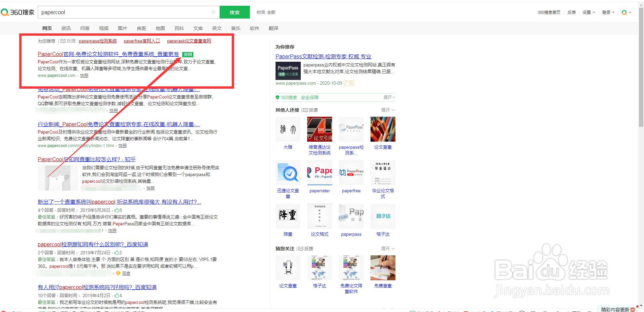This screenshot has height=312, width=644.
Task: Click the 毕业论文格式 thumbnail
Action: (x=383, y=173)
